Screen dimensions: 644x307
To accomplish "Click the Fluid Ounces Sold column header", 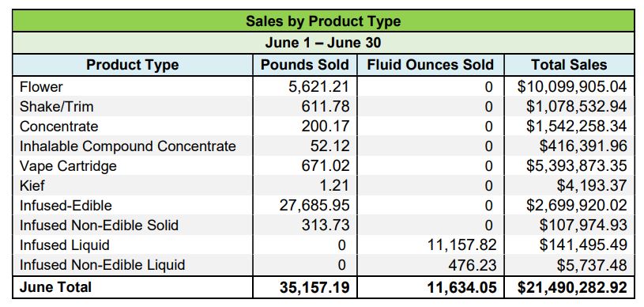I will [x=431, y=65].
